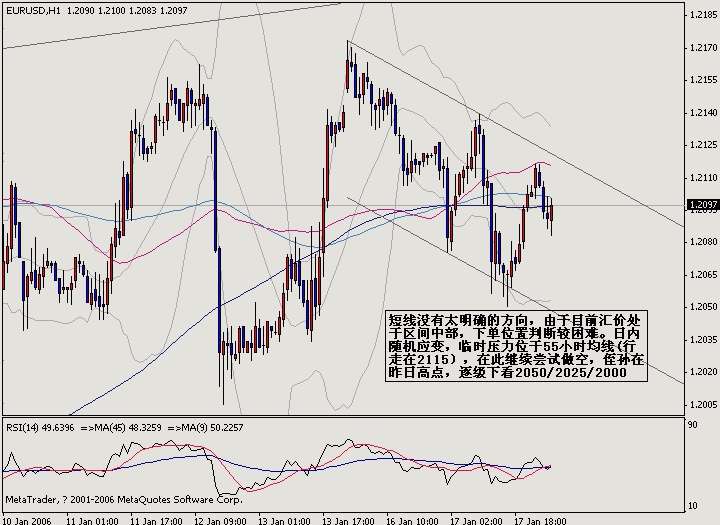Click the 1.2065 price scale value
The image size is (720, 525).
(703, 275)
